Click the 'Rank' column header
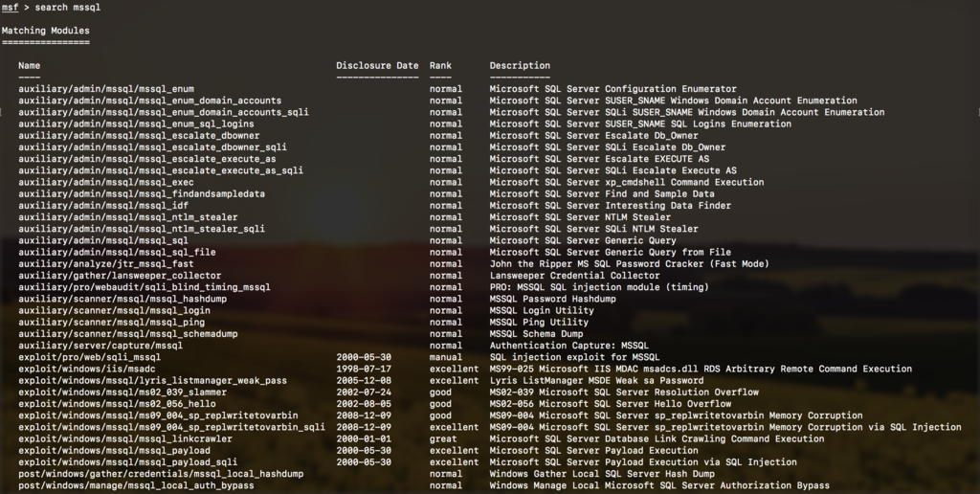 coord(440,66)
